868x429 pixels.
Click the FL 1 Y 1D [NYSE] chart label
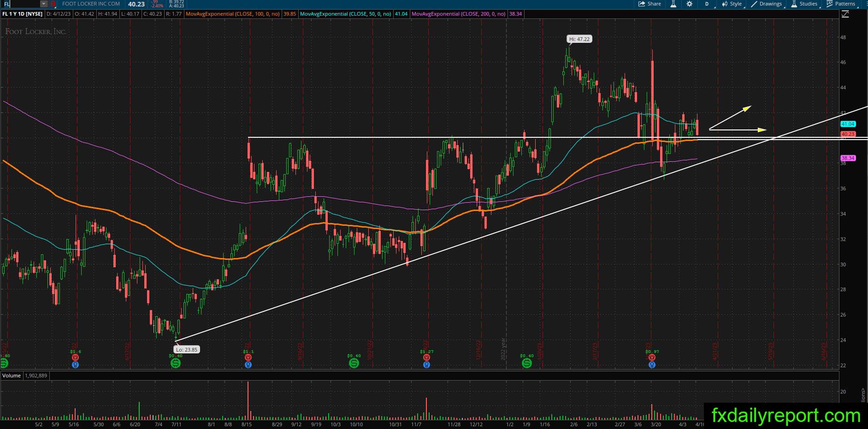click(x=23, y=14)
